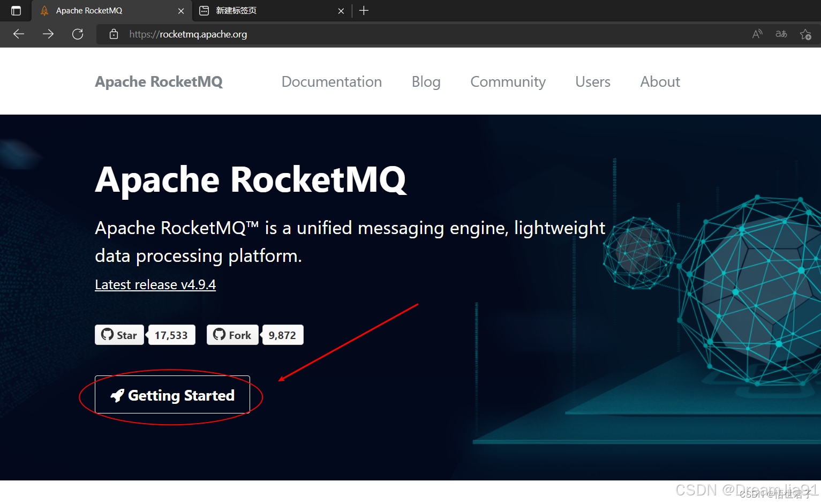Open the Users navigation link

point(593,81)
